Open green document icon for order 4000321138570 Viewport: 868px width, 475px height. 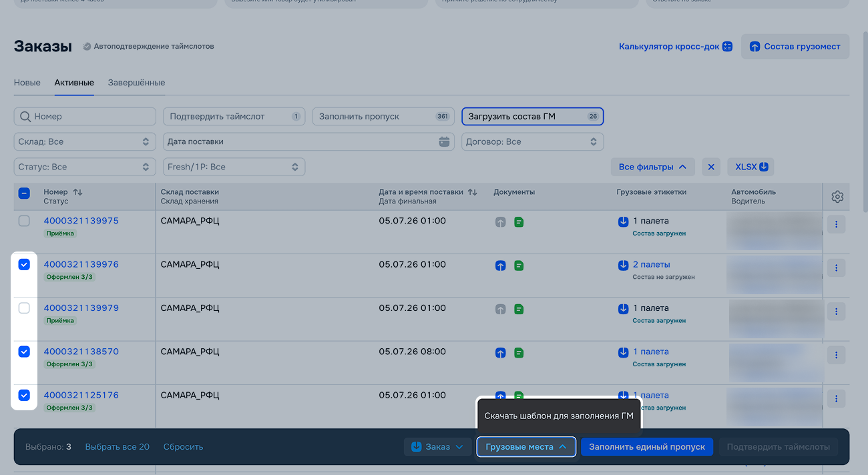click(x=519, y=353)
